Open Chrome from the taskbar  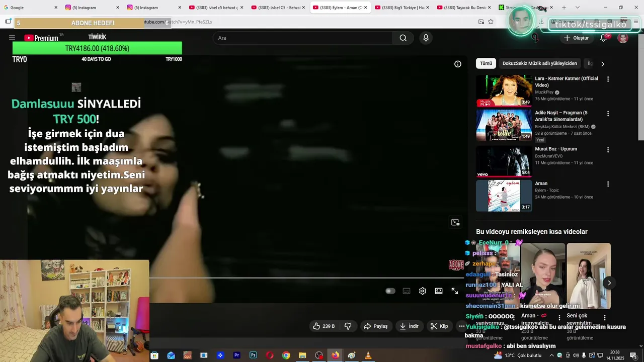(286, 355)
